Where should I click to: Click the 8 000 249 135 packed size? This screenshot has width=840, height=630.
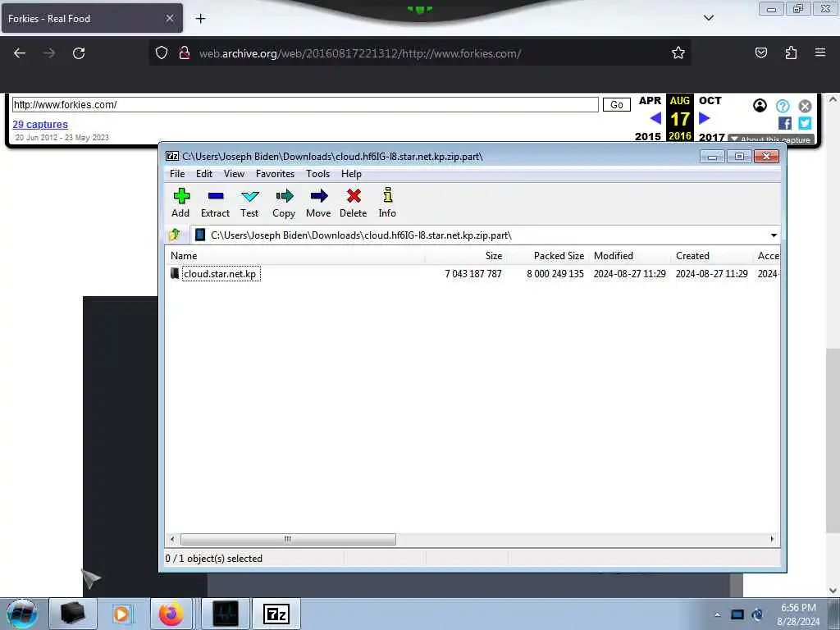point(555,274)
